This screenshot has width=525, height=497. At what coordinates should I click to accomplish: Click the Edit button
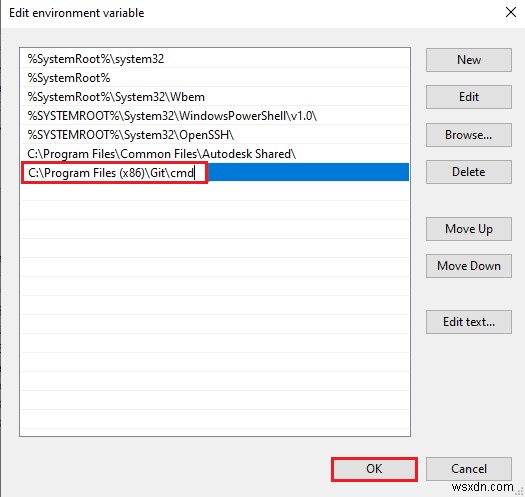click(x=468, y=97)
